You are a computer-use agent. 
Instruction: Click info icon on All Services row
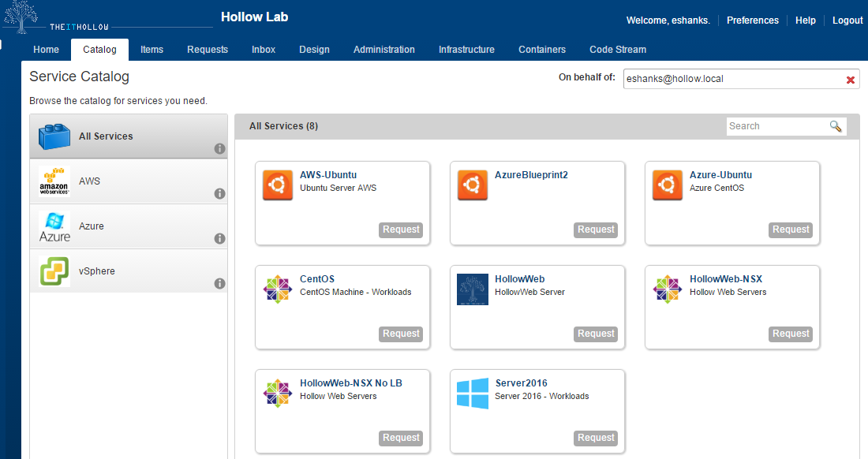(x=219, y=149)
